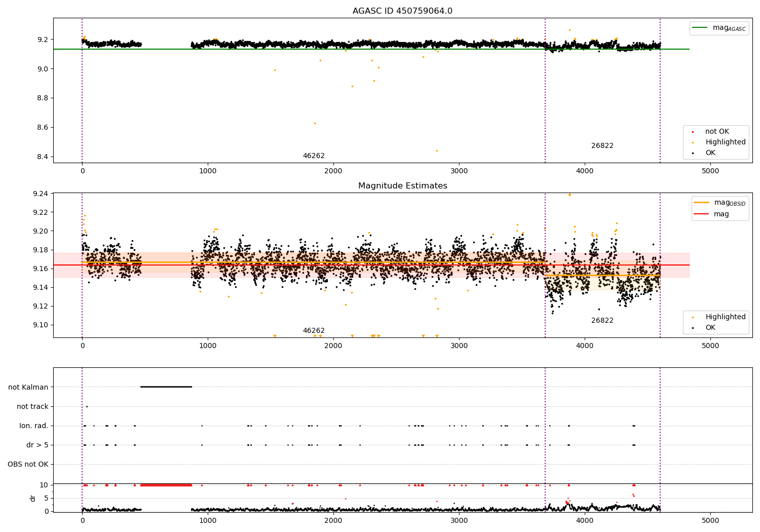Click y-axis tick 8.6 in top plot
Screen dimensions: 760x532
(43, 127)
